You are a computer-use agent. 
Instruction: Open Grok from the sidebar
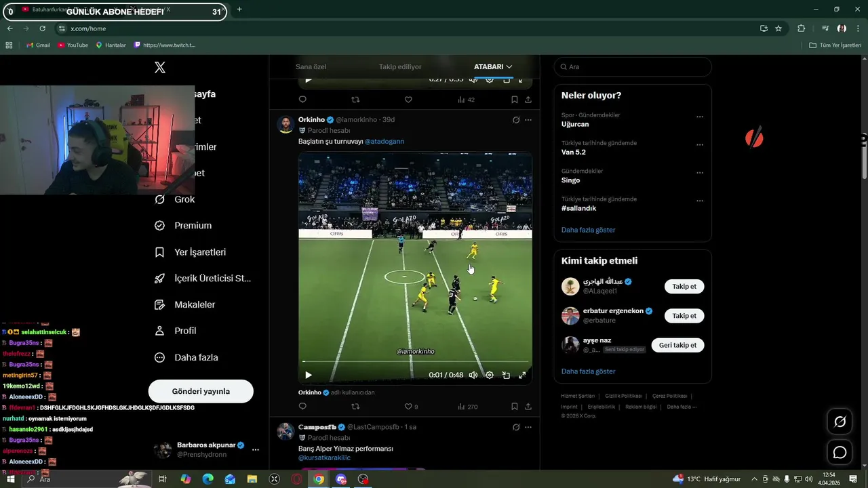[175, 199]
